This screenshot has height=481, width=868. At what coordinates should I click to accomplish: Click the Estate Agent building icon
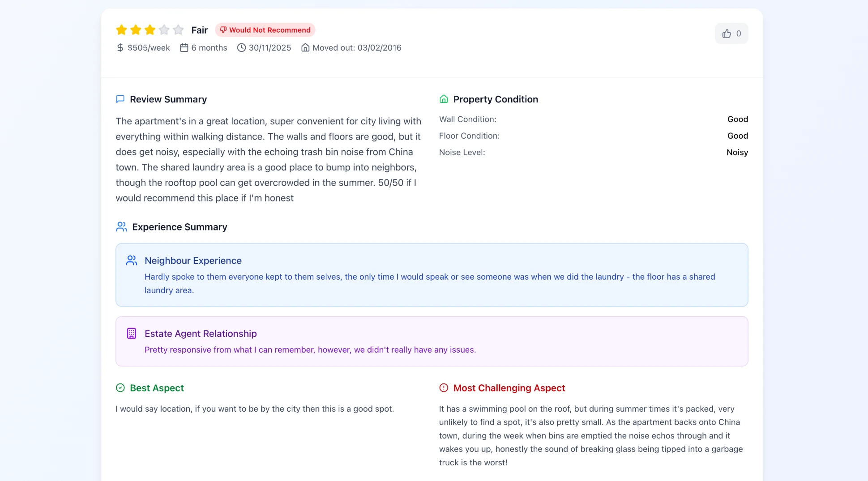tap(132, 333)
